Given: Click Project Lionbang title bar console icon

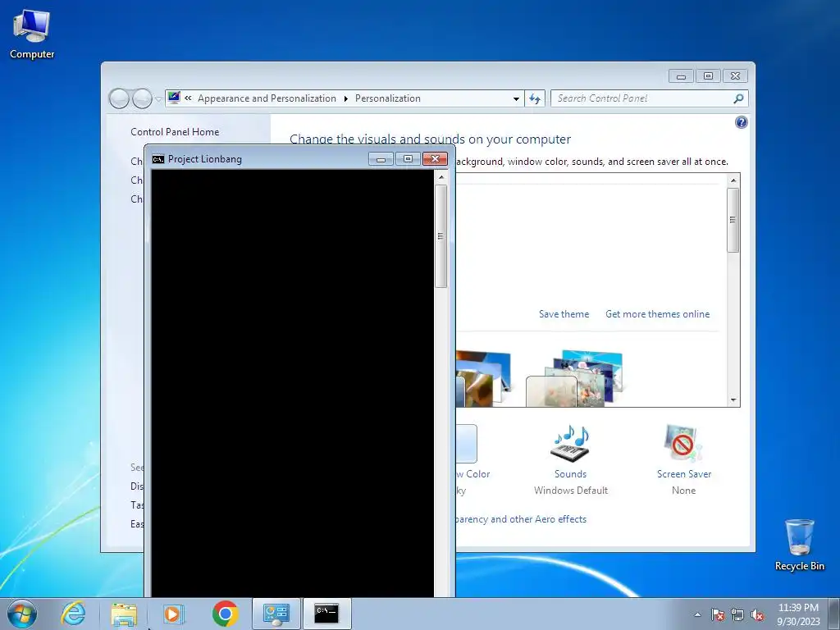Looking at the screenshot, I should (x=158, y=159).
